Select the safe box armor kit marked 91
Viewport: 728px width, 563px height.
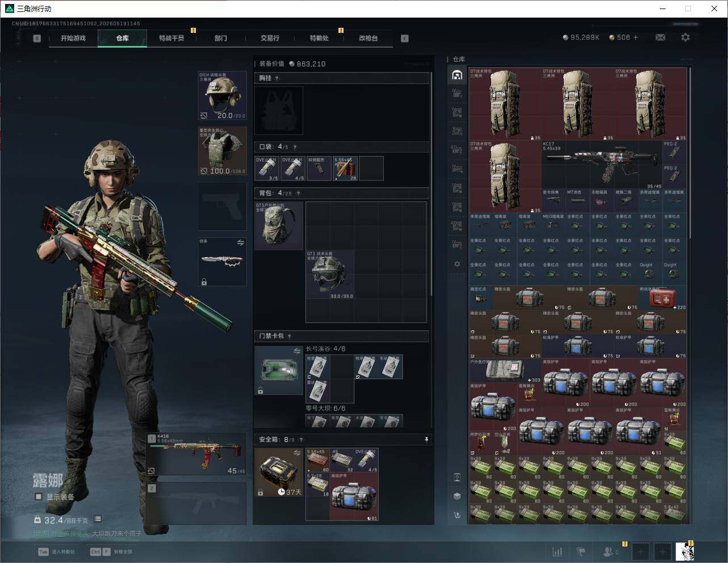pyautogui.click(x=354, y=497)
